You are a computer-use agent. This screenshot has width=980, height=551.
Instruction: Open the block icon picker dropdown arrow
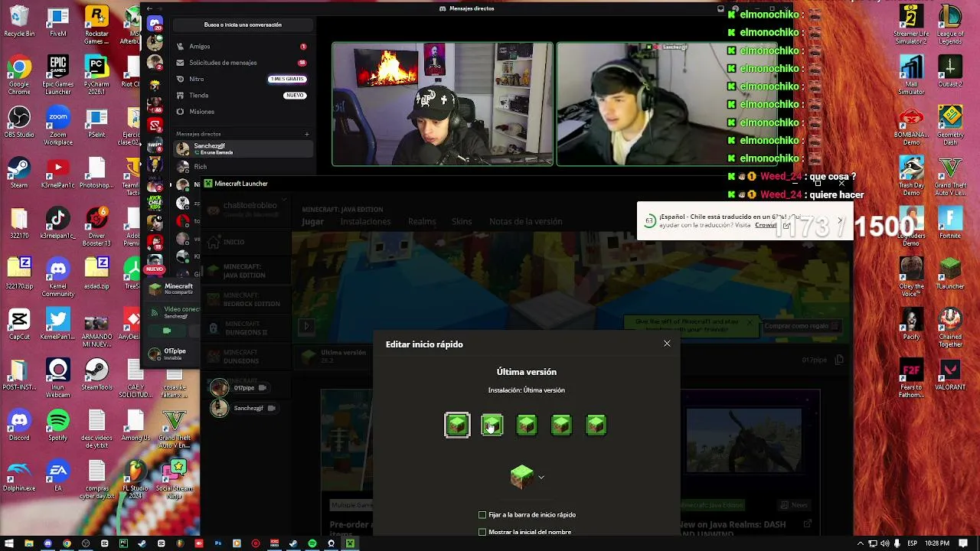541,477
